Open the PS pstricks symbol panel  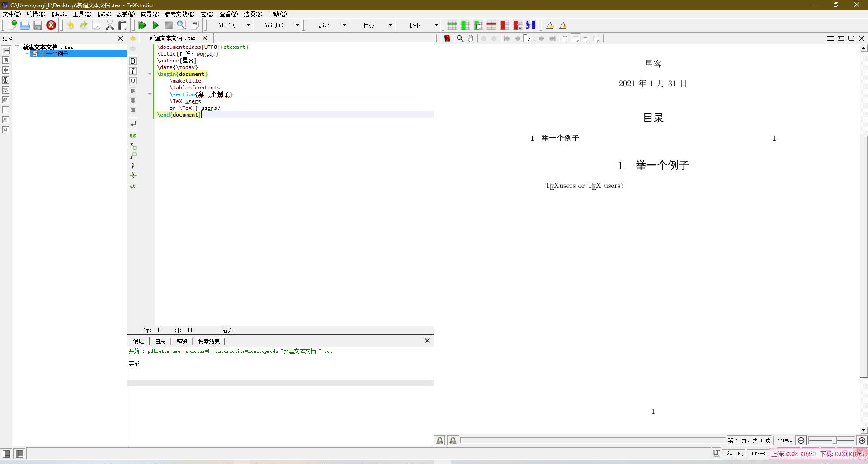click(6, 90)
